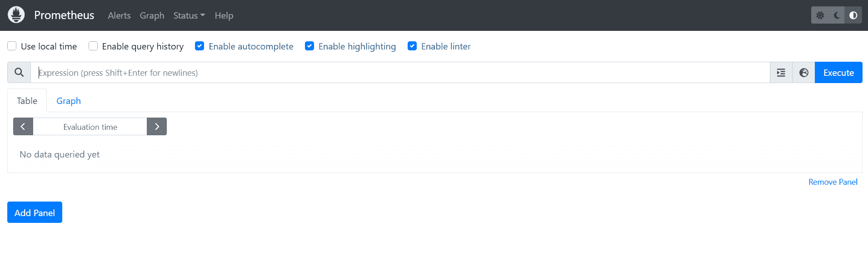This screenshot has width=868, height=271.
Task: Execute the current query
Action: click(838, 72)
